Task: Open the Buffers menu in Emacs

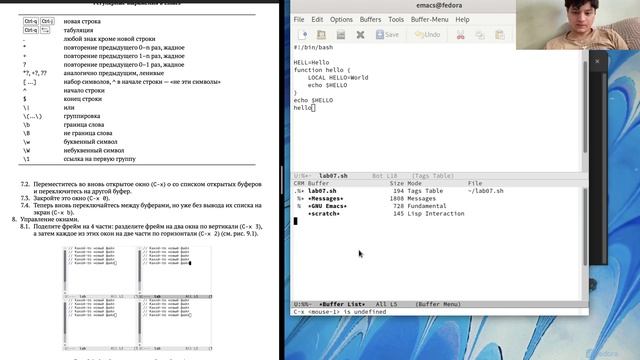Action: coord(370,20)
